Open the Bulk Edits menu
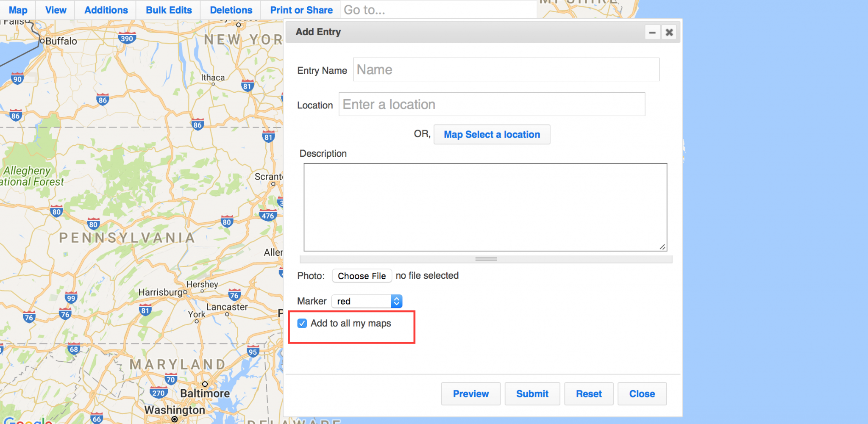The height and width of the screenshot is (424, 868). (x=169, y=10)
